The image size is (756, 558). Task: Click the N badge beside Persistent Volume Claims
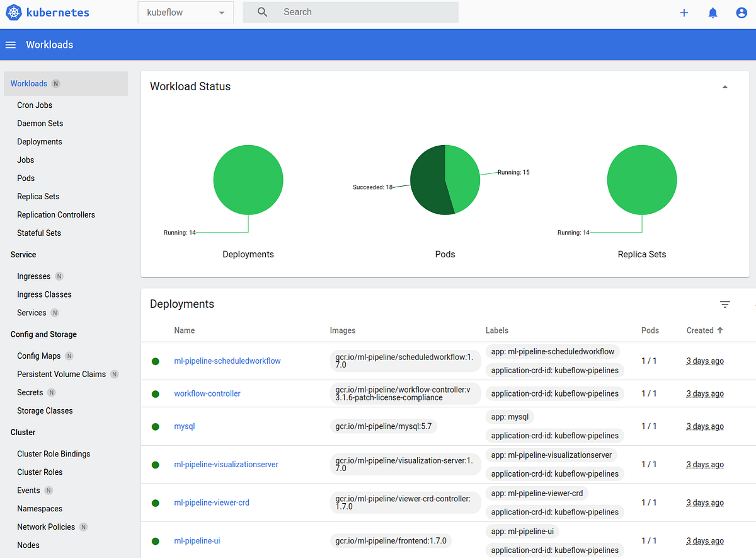click(114, 374)
